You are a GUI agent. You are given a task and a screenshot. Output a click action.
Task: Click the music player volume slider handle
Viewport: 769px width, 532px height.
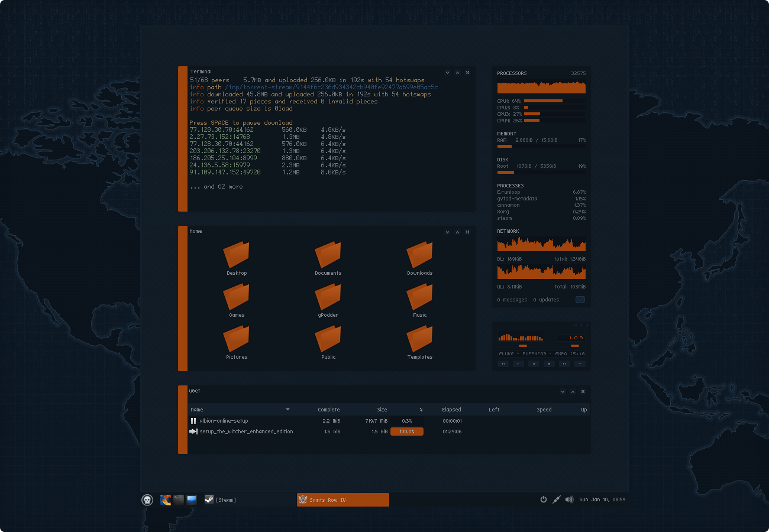[x=575, y=346]
